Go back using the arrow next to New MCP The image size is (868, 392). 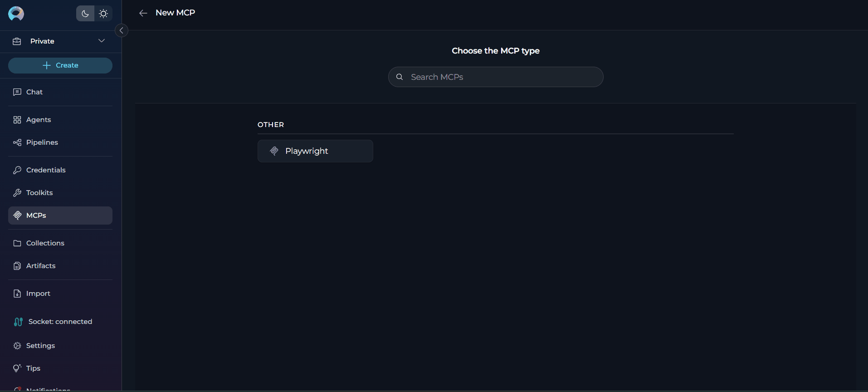(x=143, y=13)
